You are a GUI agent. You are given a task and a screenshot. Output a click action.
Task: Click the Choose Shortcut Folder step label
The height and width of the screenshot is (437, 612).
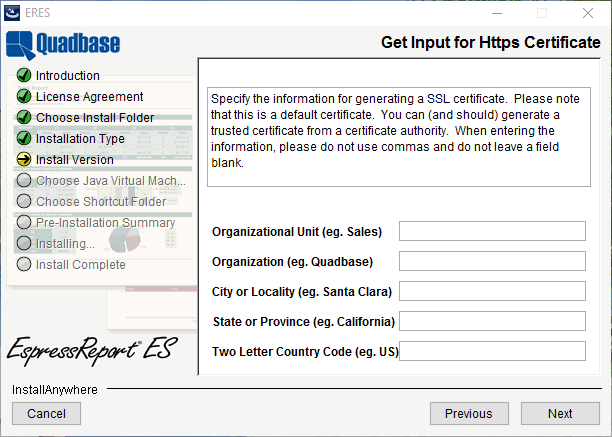pyautogui.click(x=101, y=202)
